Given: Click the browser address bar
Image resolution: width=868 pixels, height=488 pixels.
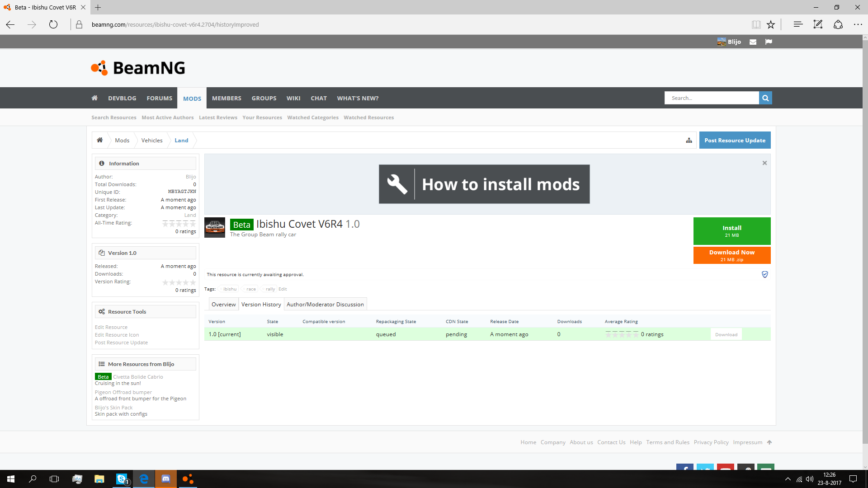Looking at the screenshot, I should coord(407,24).
